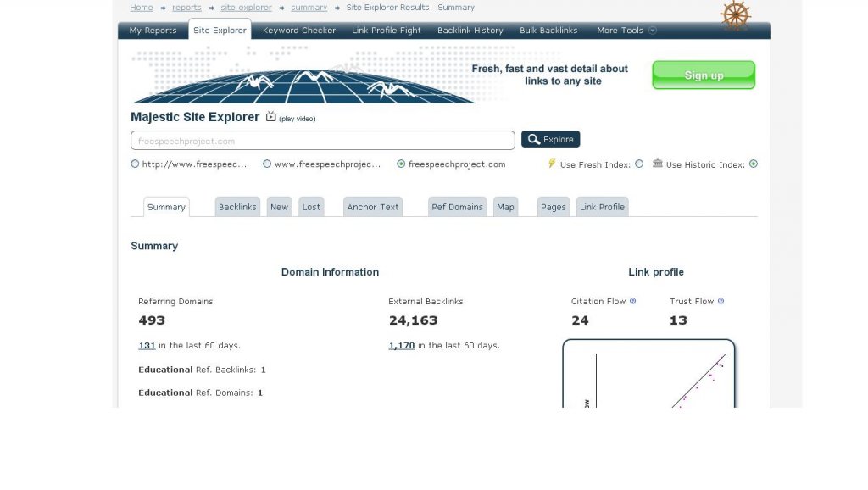The width and height of the screenshot is (868, 490).
Task: Click the magnifier icon in Explore button
Action: point(534,139)
